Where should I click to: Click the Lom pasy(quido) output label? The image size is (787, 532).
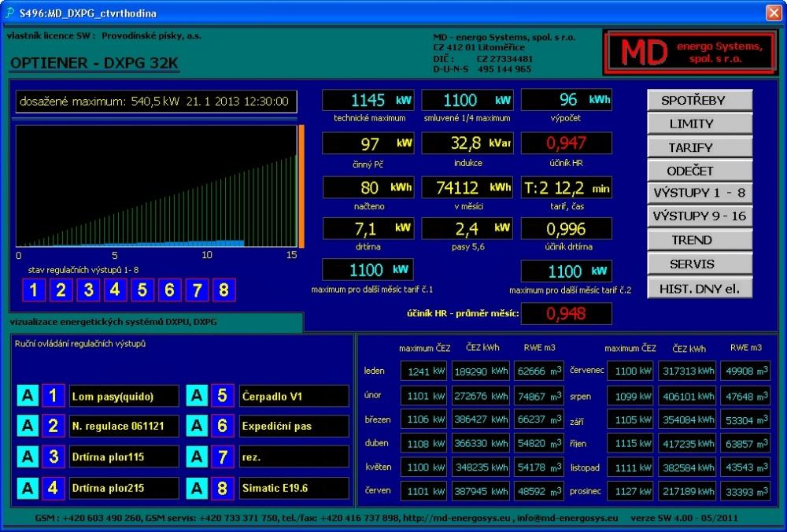(124, 396)
